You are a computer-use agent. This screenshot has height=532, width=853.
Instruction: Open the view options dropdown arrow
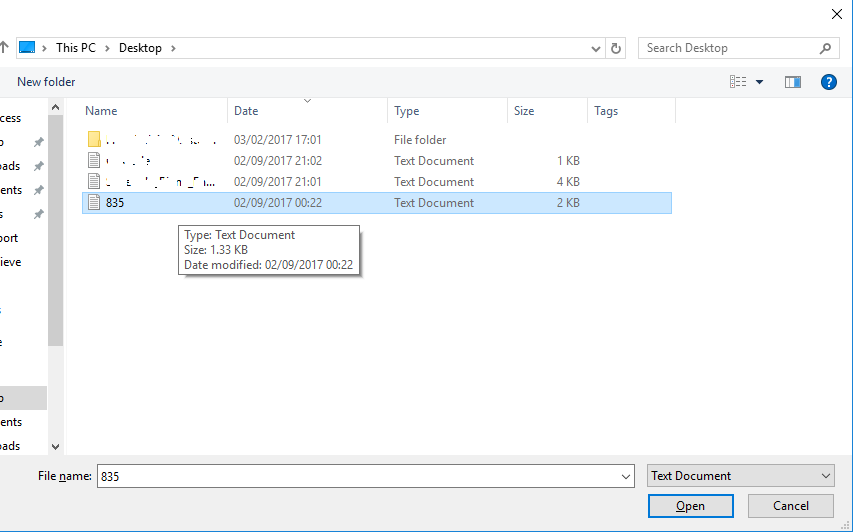coord(759,82)
